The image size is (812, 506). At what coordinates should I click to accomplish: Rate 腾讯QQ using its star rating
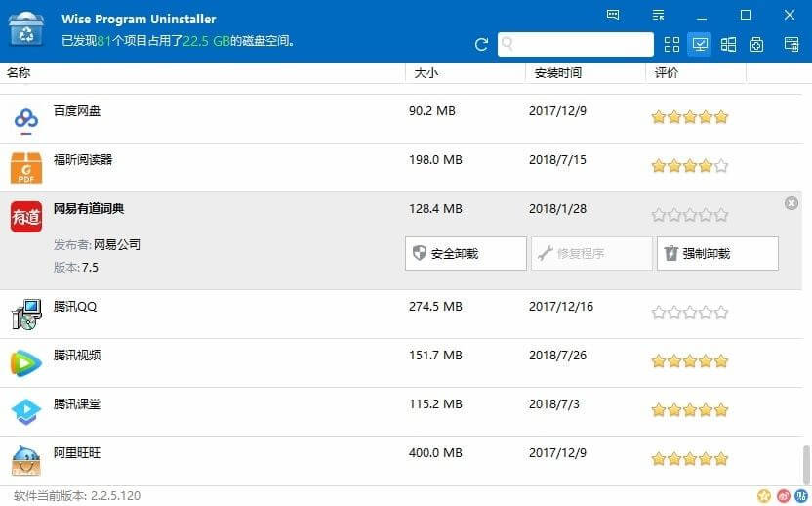point(690,313)
